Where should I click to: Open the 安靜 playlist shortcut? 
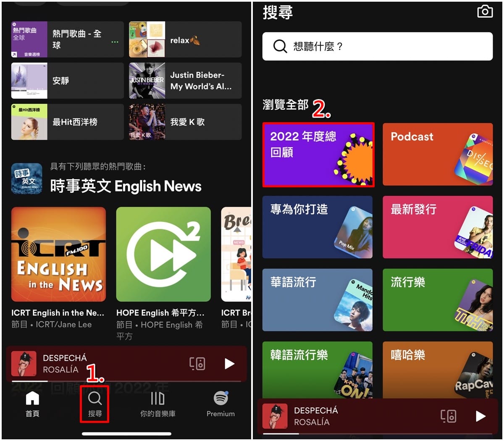67,81
